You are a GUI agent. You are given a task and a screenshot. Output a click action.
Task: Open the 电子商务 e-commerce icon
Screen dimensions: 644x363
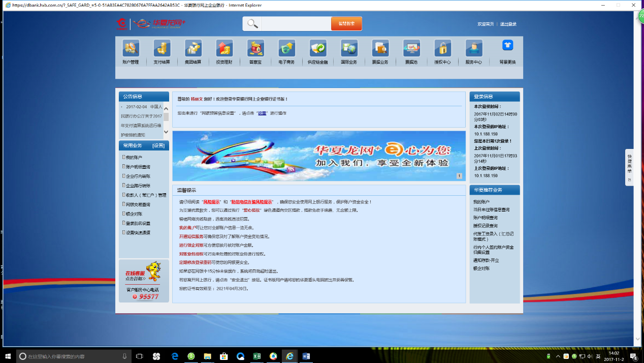pyautogui.click(x=286, y=48)
